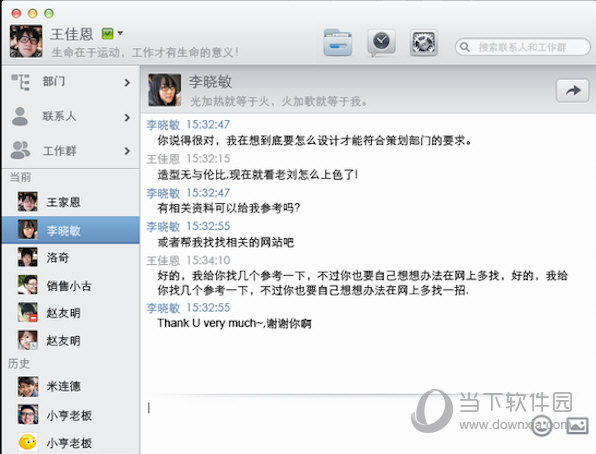Open the 部门 department list
Viewport: 596px width, 454px height.
pos(71,83)
